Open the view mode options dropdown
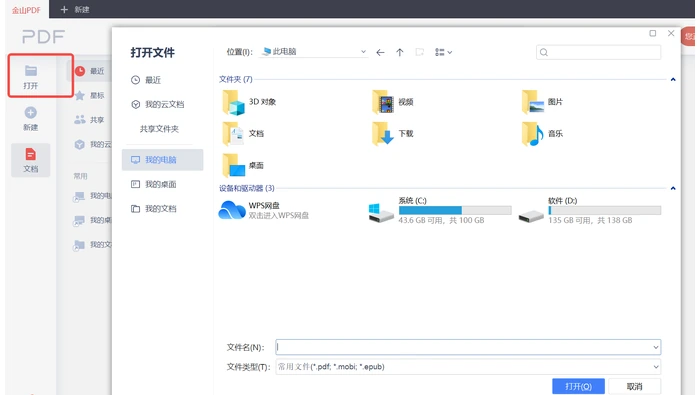 click(443, 52)
